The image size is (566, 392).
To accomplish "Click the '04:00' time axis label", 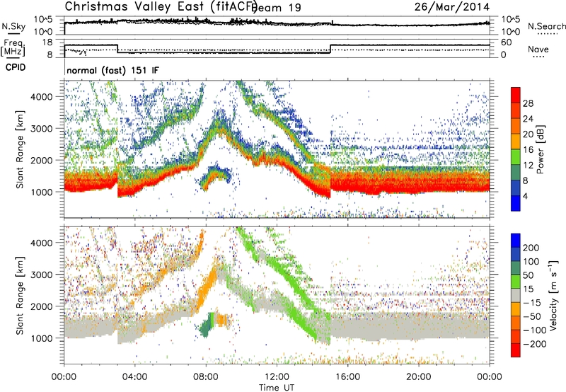I will tap(135, 377).
